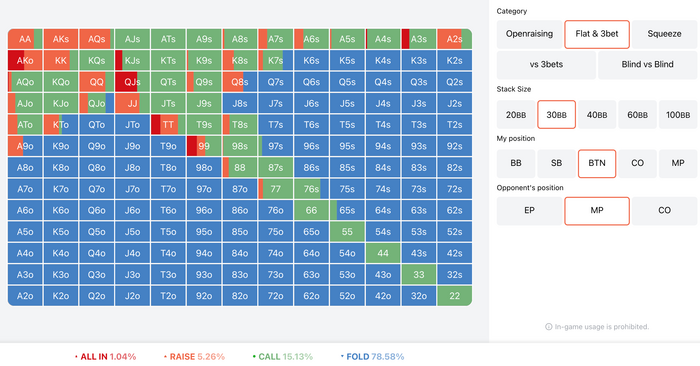This screenshot has height=366, width=700.
Task: Pick SB as my position
Action: pos(556,163)
